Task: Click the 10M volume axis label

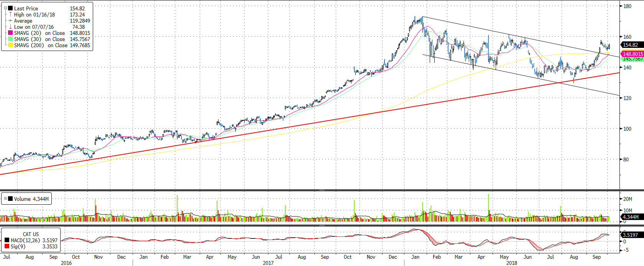Action: 628,210
